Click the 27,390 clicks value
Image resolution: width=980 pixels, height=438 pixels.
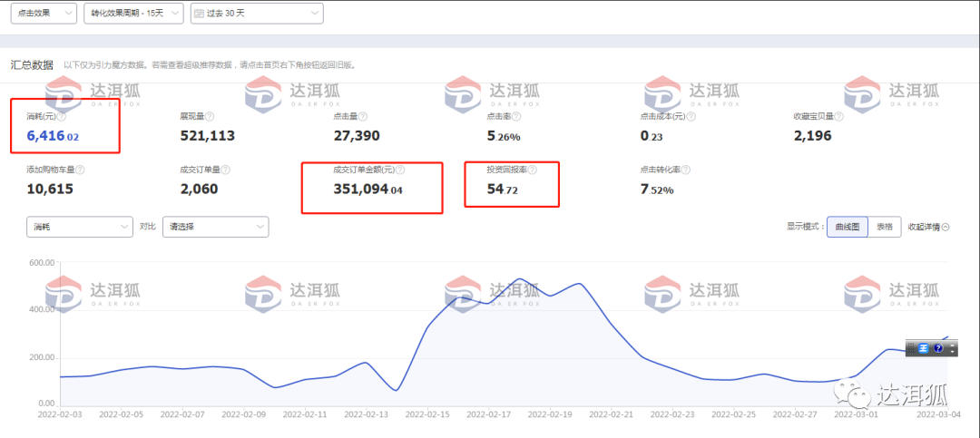pos(357,136)
